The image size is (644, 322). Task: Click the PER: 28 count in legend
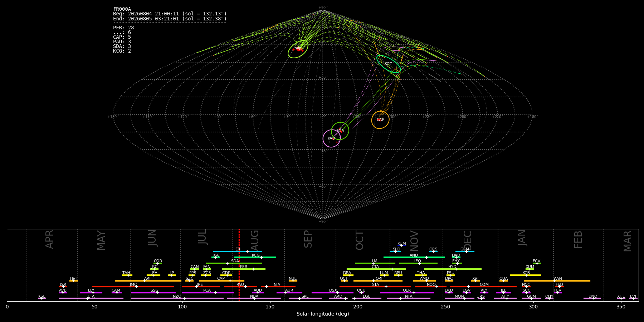pos(123,28)
